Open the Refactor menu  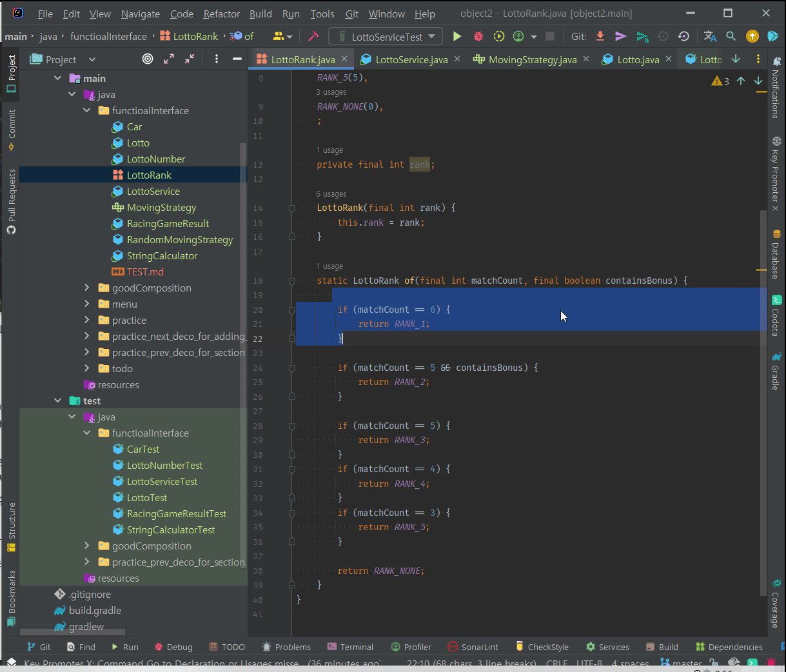[221, 14]
